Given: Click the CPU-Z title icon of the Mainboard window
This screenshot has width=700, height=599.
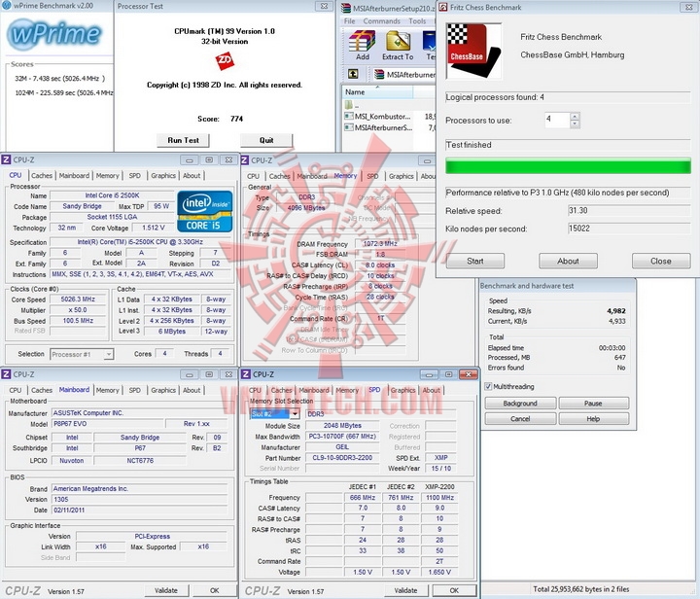Looking at the screenshot, I should click(6, 374).
